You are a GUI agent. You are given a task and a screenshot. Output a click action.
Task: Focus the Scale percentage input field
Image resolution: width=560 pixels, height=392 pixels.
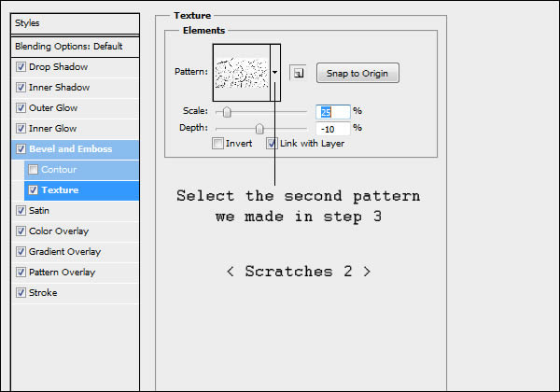point(332,112)
